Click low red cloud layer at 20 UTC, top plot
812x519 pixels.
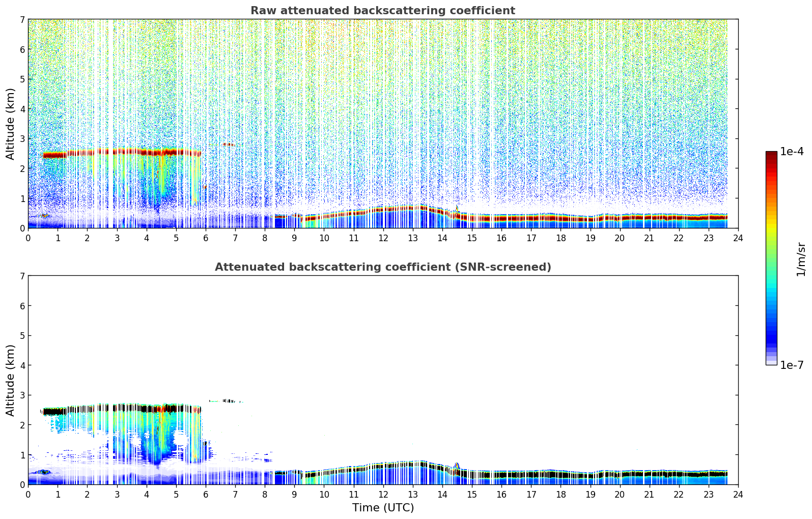620,218
